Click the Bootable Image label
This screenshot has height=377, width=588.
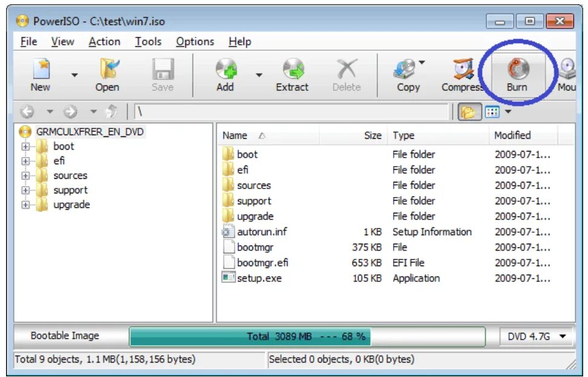(x=65, y=336)
